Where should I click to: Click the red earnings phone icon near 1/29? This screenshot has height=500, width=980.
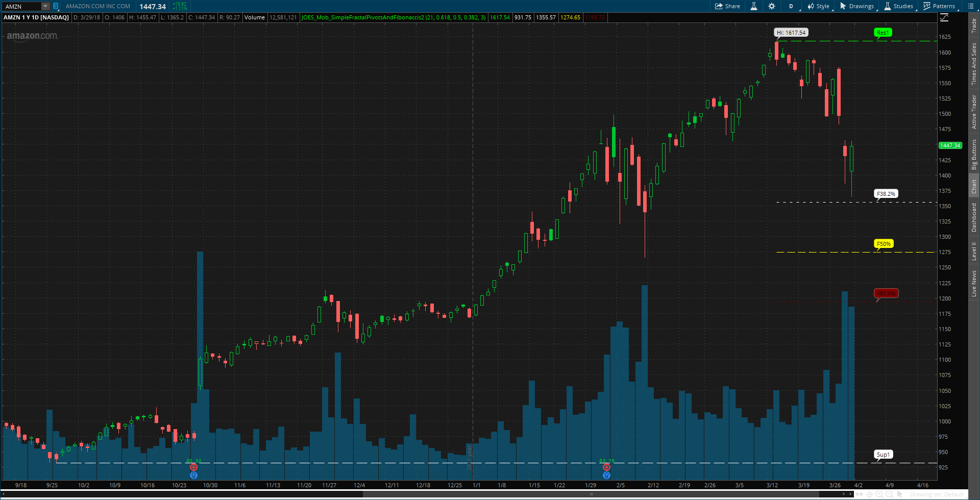click(x=606, y=467)
